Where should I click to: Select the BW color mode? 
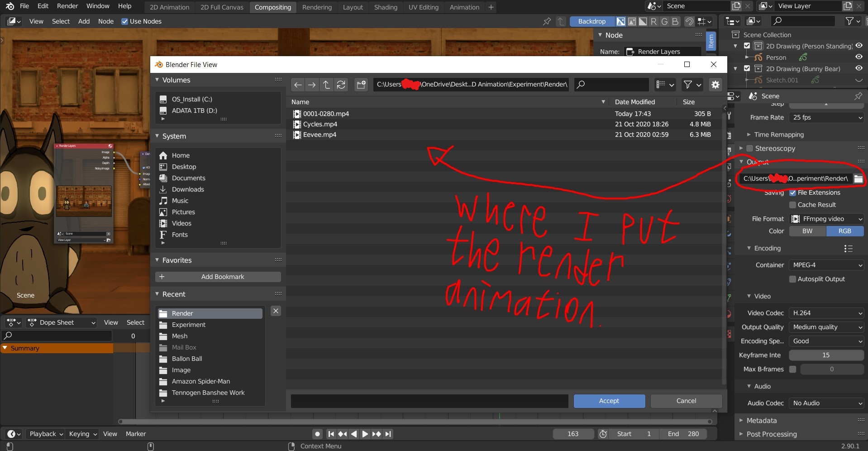click(x=807, y=231)
